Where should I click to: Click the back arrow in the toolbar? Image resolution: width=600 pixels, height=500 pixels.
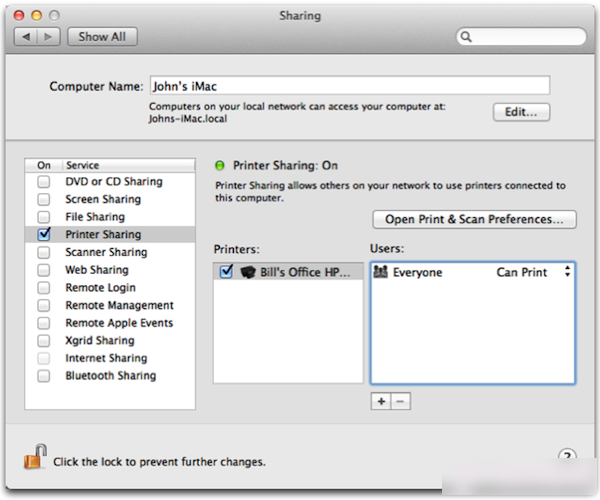coord(26,37)
